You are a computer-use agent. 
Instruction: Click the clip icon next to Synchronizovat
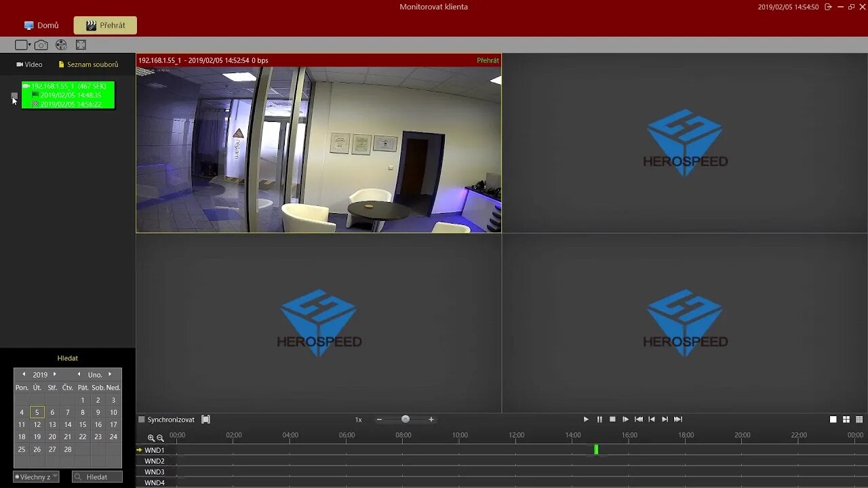pos(205,420)
